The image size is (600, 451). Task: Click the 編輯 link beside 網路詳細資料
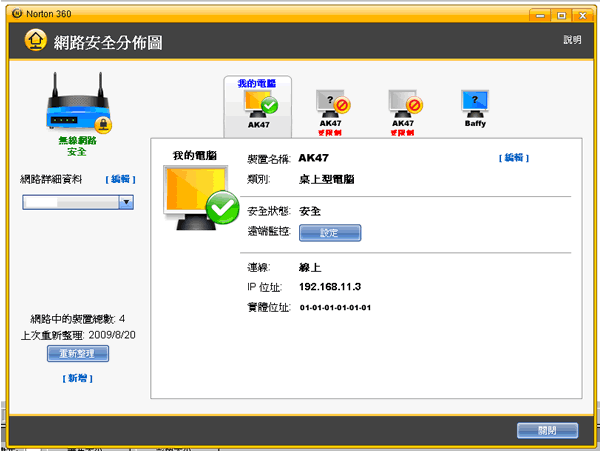point(121,179)
